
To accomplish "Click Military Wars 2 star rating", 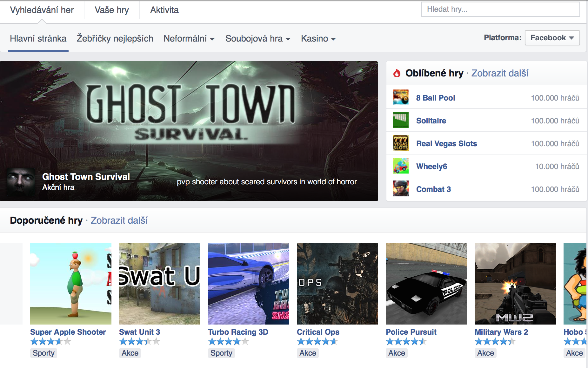I will point(495,342).
